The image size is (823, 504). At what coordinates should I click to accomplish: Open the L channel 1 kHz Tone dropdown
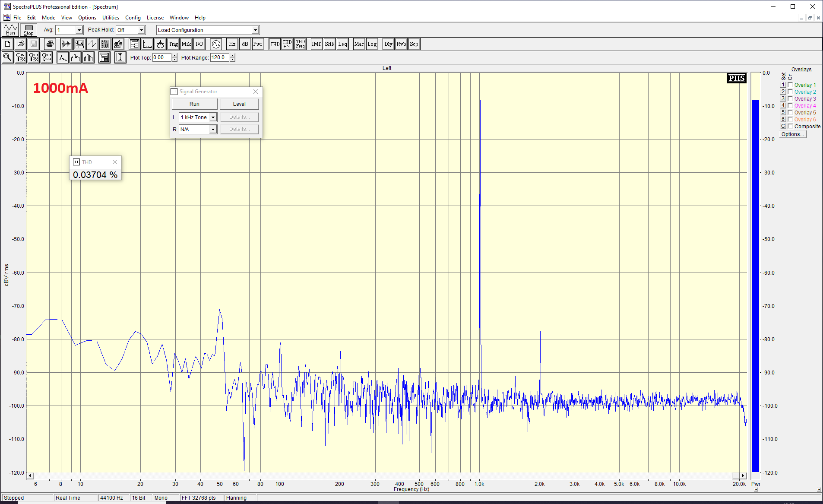click(x=213, y=117)
